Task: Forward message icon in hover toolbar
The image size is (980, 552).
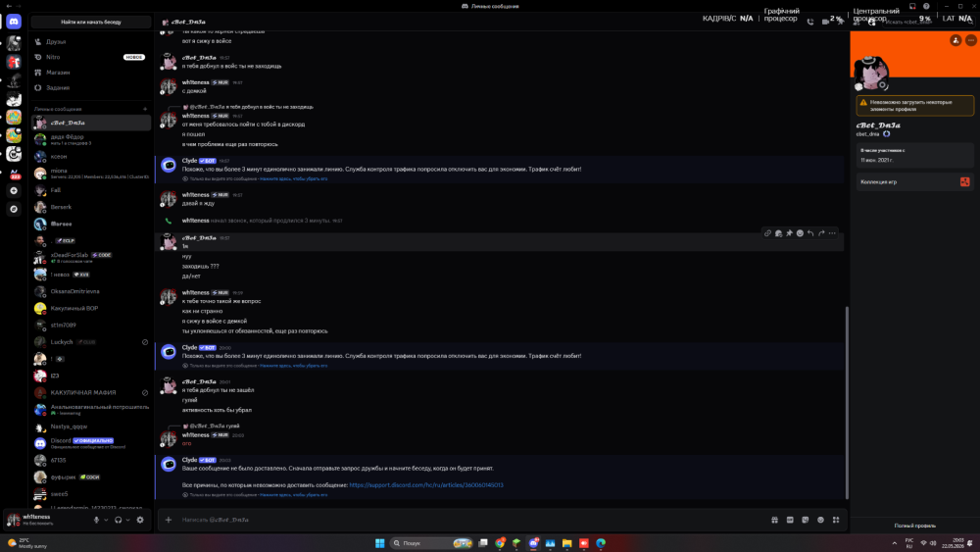Action: tap(821, 233)
